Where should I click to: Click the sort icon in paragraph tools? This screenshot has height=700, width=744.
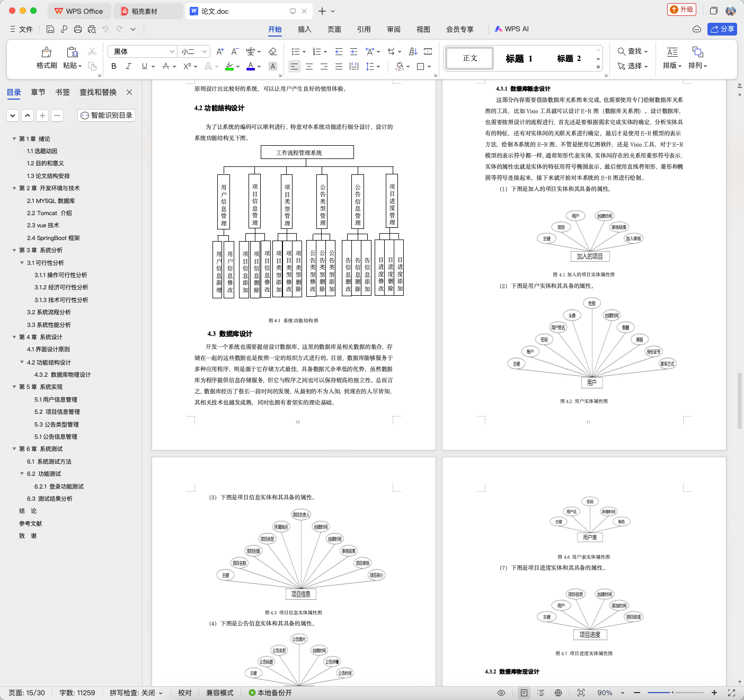pyautogui.click(x=413, y=51)
